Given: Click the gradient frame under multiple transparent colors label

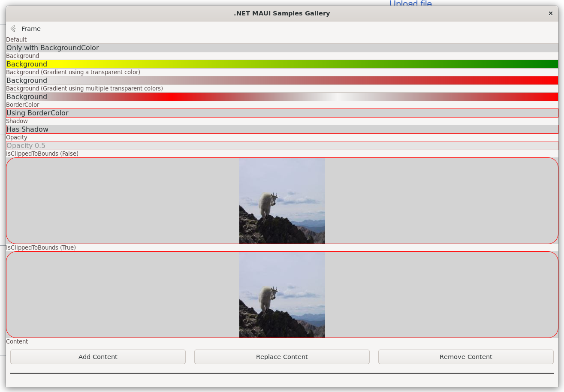Looking at the screenshot, I should click(282, 97).
